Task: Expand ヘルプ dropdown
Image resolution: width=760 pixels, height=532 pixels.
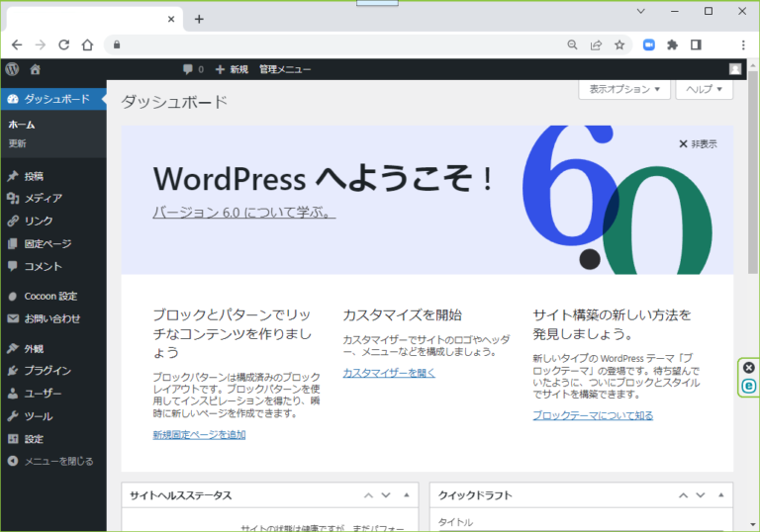Action: pyautogui.click(x=705, y=89)
